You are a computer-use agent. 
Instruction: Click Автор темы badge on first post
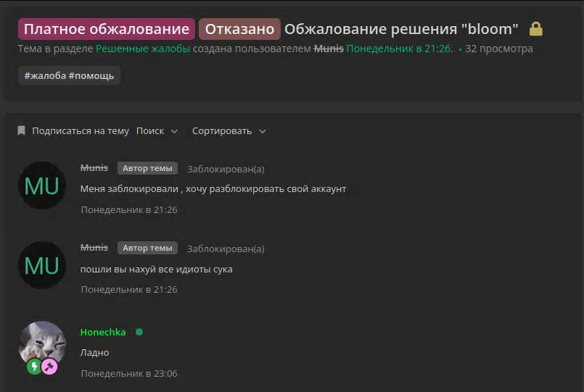(x=147, y=168)
